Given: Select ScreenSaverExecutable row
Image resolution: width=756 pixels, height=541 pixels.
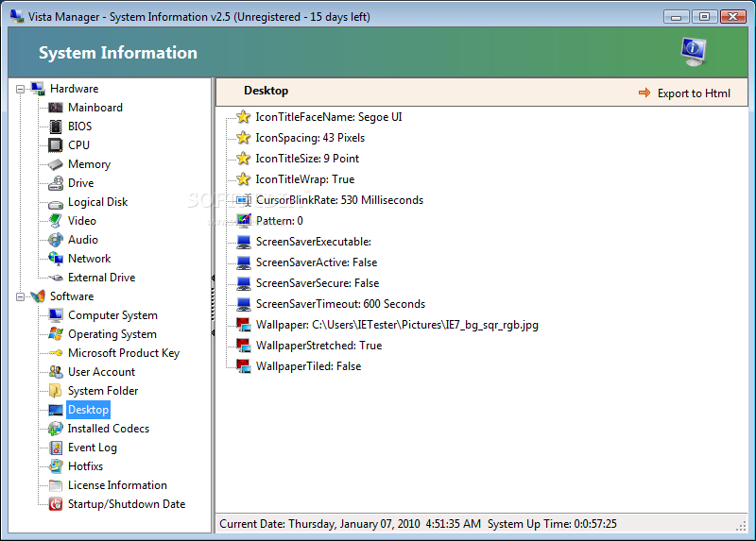Looking at the screenshot, I should click(x=314, y=242).
